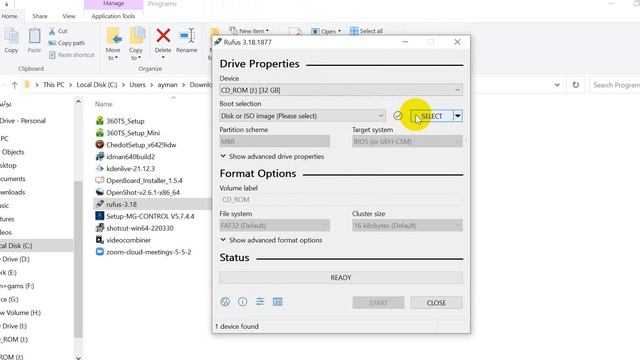The image size is (640, 360).
Task: Click the checksum checkmark icon beside SELECT
Action: click(398, 116)
